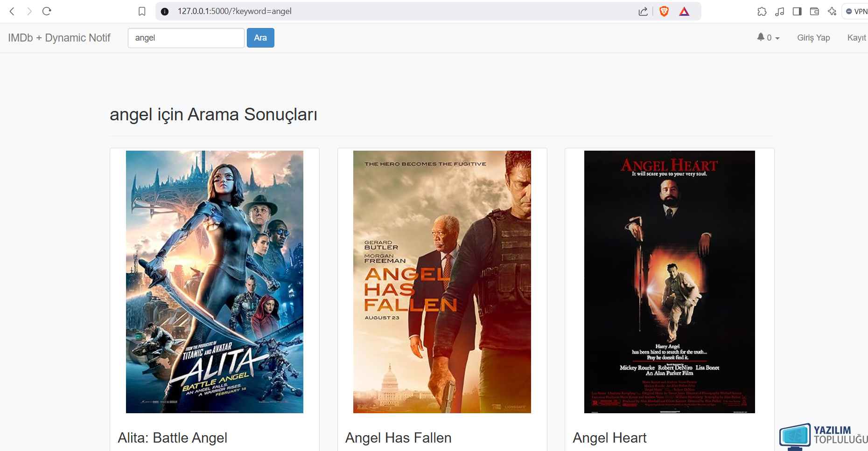This screenshot has width=868, height=451.
Task: Open the Brave Wallet icon
Action: pos(814,11)
